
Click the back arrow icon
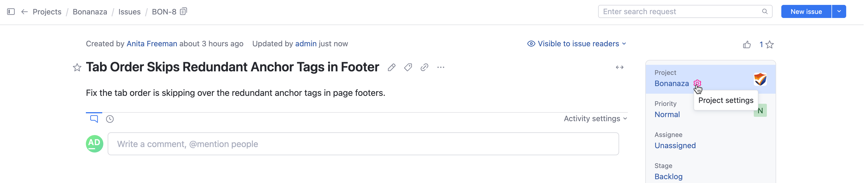tap(24, 12)
